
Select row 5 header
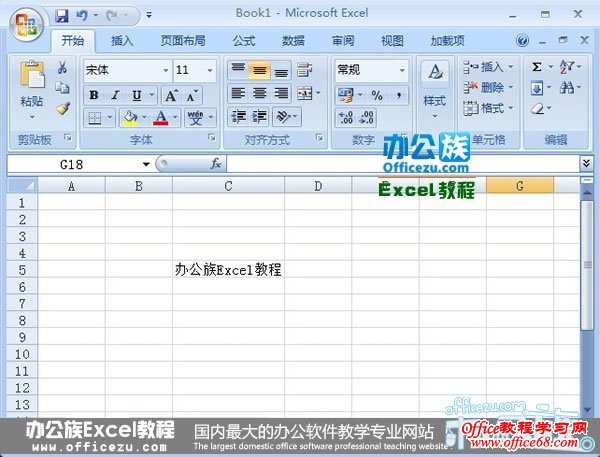(x=22, y=270)
